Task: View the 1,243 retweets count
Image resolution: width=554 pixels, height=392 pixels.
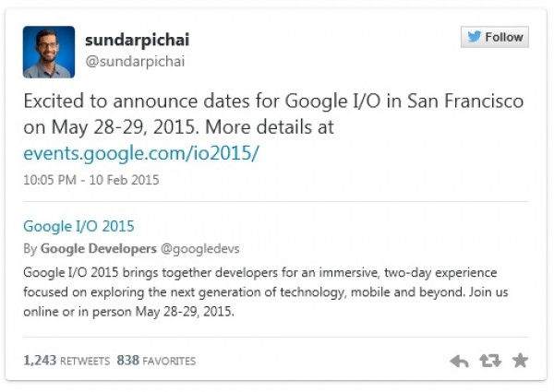Action: pos(40,361)
